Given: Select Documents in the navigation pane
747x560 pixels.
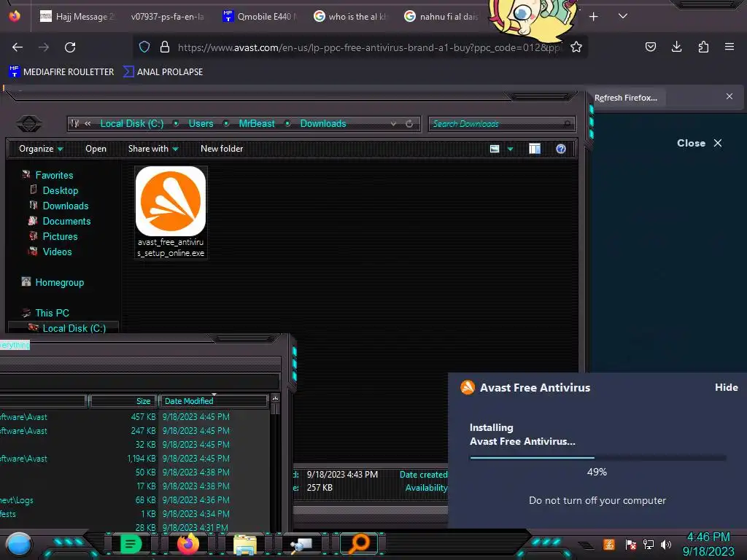Looking at the screenshot, I should pyautogui.click(x=66, y=221).
